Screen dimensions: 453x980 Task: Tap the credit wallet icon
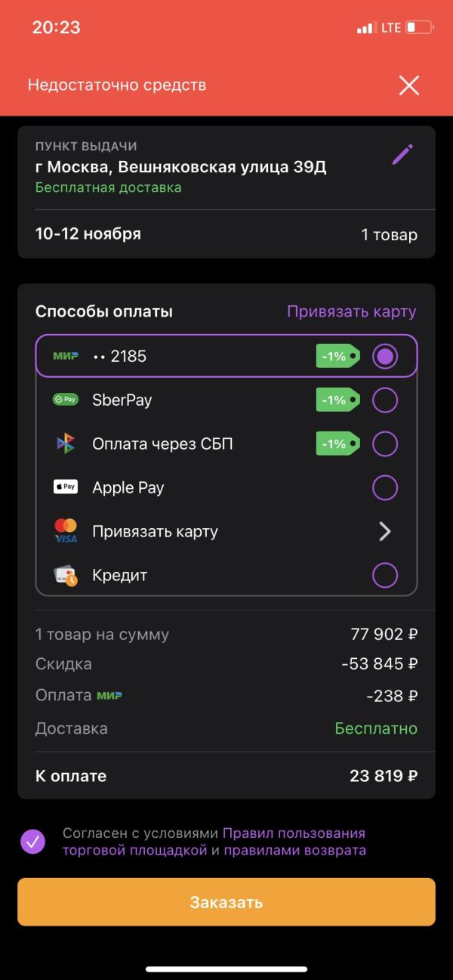[66, 575]
